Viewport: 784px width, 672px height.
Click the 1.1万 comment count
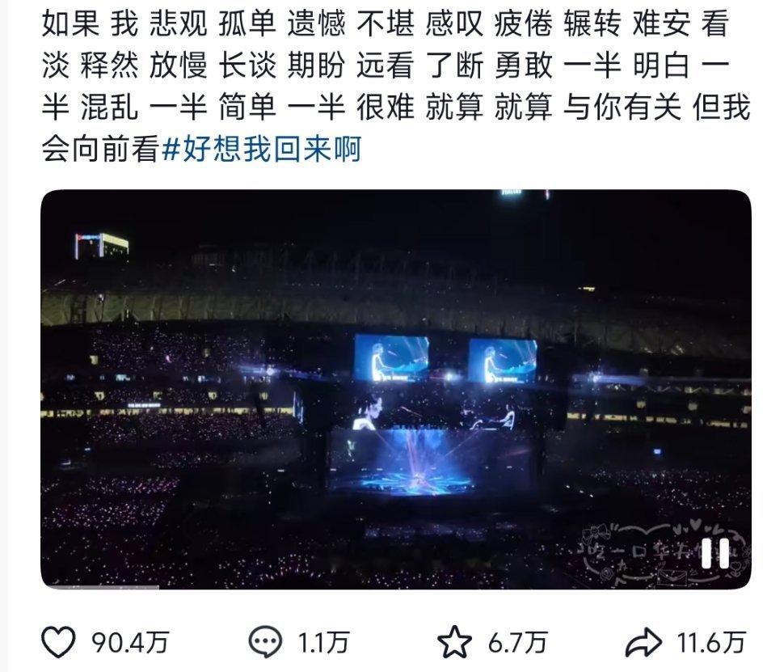[x=323, y=642]
